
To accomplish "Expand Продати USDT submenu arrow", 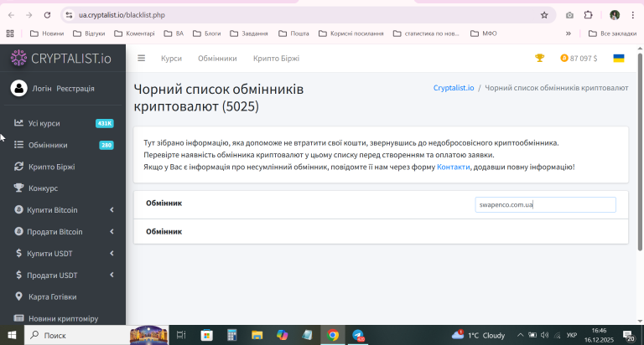I will click(x=112, y=275).
